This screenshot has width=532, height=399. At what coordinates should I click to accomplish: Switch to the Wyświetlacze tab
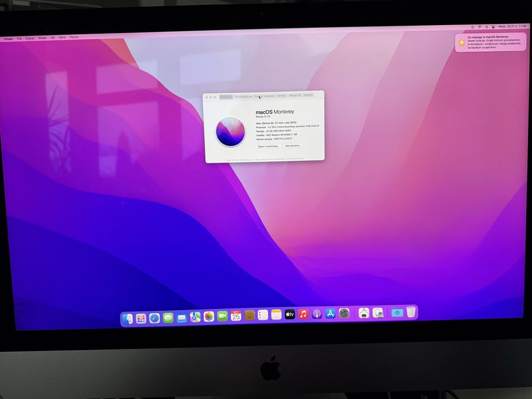pos(243,97)
